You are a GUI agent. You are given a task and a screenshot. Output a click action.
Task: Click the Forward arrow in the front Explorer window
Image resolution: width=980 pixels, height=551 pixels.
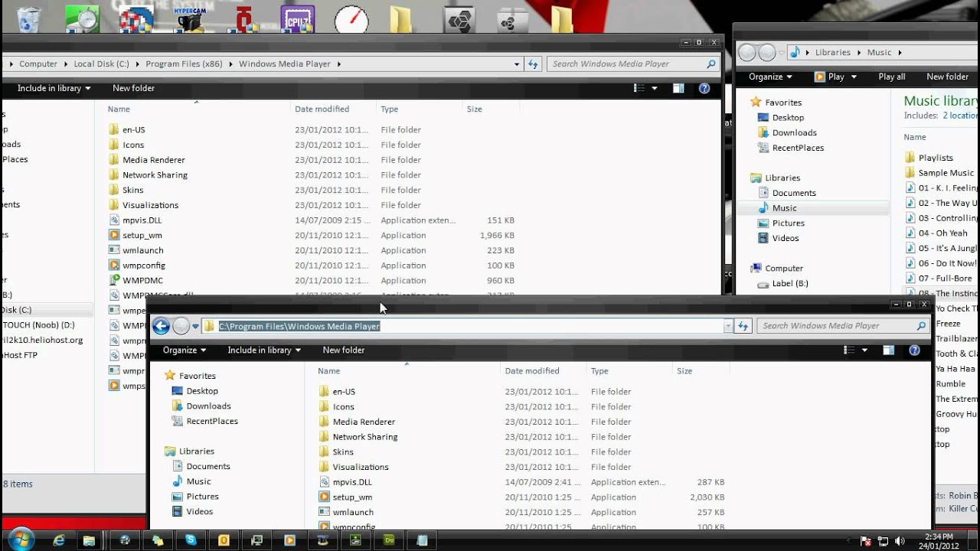point(181,326)
